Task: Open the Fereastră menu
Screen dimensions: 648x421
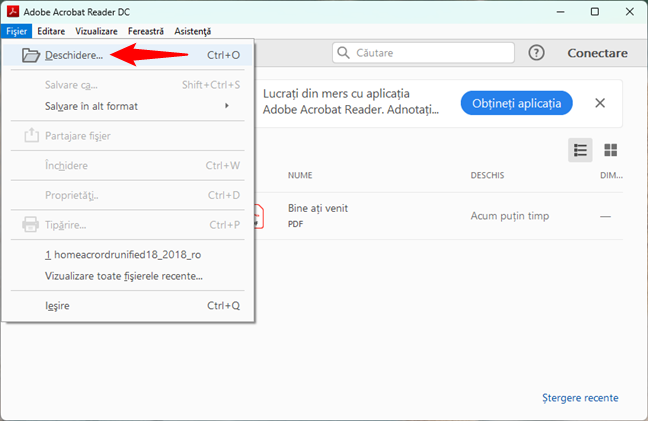Action: coord(146,31)
